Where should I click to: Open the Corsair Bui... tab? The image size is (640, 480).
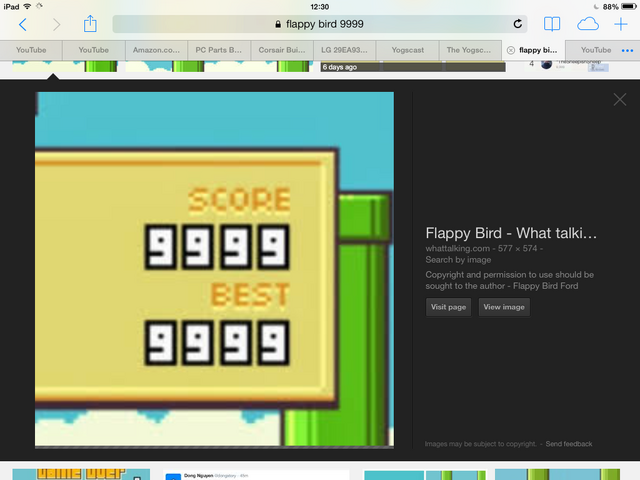282,50
